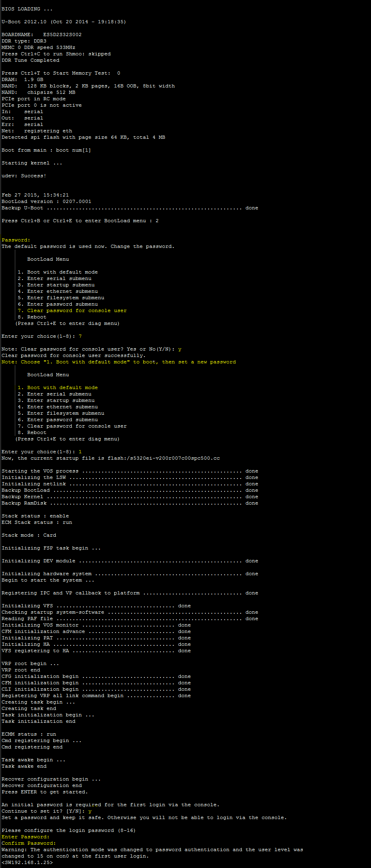The width and height of the screenshot is (371, 868).
Task: Click "Continue to set it? [Y/N]: y"
Action: click(x=47, y=811)
